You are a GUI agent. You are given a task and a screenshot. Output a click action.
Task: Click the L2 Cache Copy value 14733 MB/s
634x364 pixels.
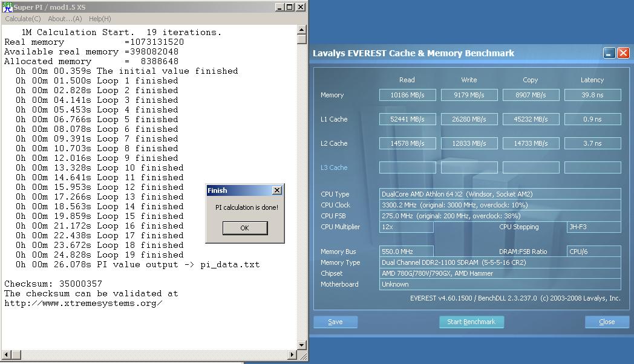(531, 143)
